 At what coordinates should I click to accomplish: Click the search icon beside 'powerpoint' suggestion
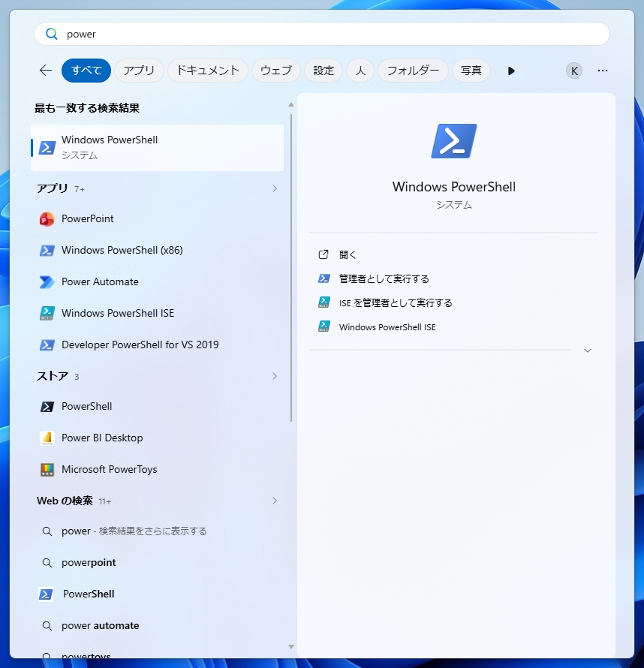tap(47, 563)
